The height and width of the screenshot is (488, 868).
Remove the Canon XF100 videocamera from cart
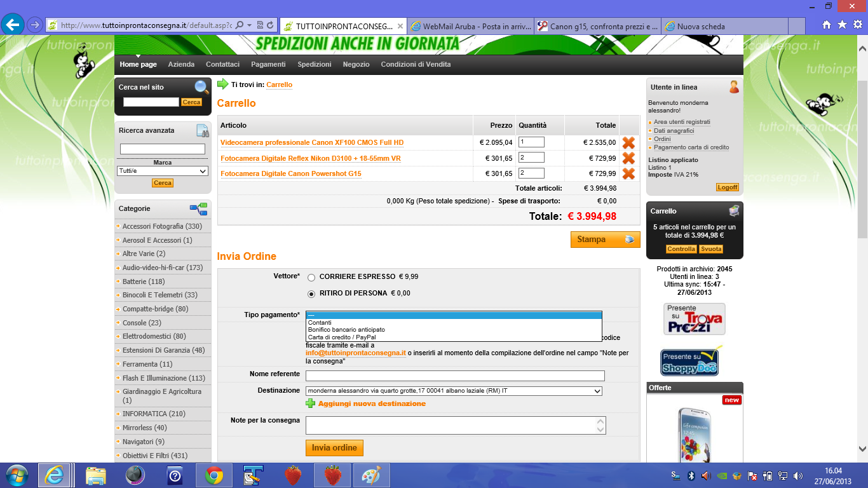[x=628, y=142]
